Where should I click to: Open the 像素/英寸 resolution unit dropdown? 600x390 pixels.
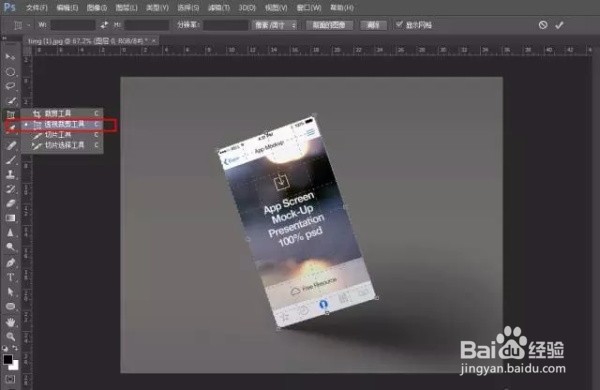pos(274,25)
